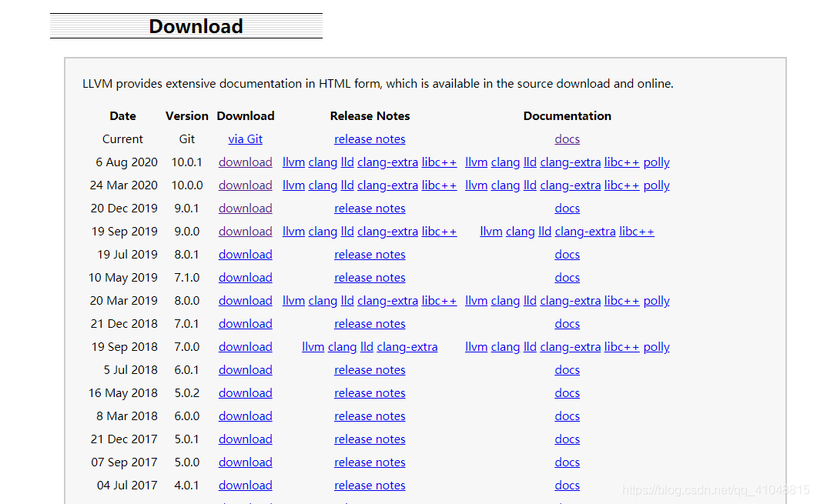This screenshot has width=817, height=504.
Task: Download LLVM version 10.0.1
Action: (x=245, y=162)
